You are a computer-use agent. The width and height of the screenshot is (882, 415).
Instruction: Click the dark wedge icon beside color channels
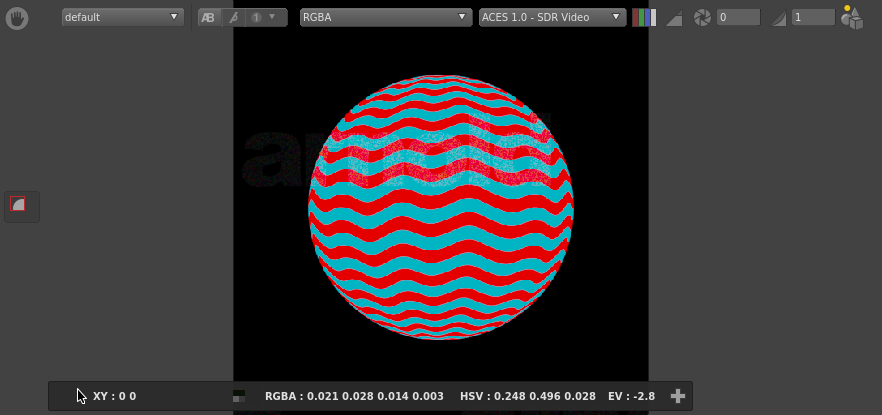[x=674, y=18]
